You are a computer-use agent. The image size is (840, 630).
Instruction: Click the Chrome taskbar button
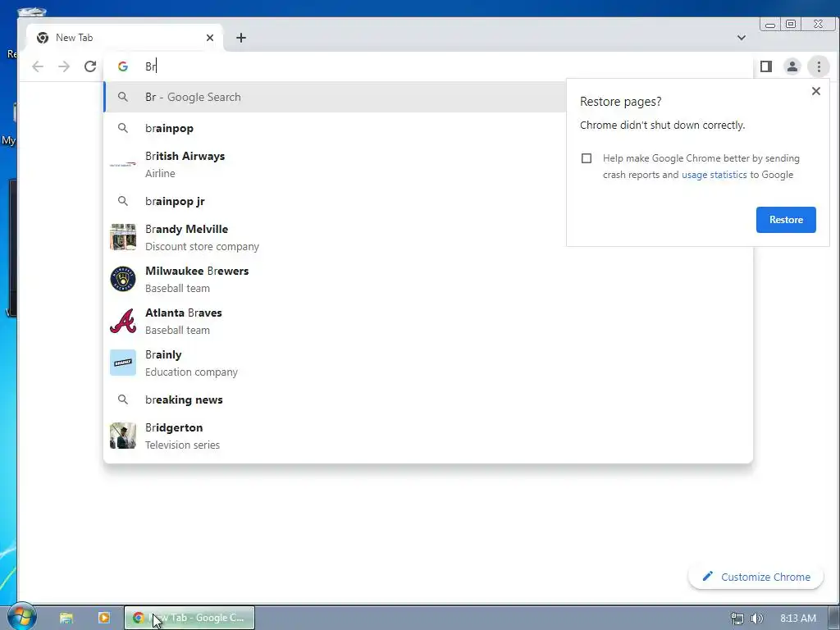coord(189,618)
